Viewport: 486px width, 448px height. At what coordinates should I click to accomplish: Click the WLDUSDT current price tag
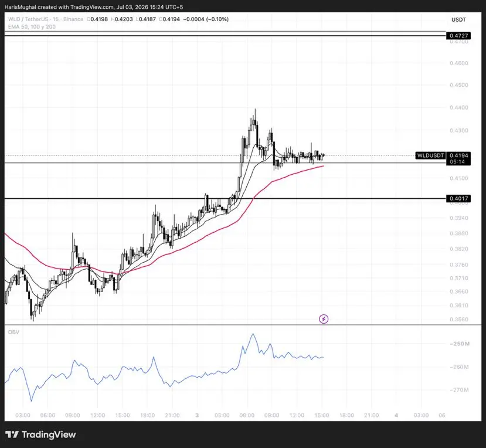point(430,155)
